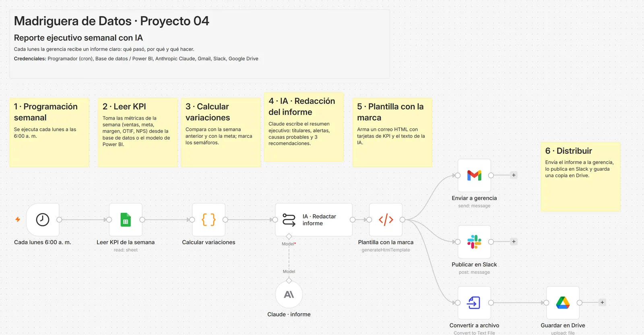Click the 'post: message' subtitle
644x335 pixels.
(x=474, y=272)
